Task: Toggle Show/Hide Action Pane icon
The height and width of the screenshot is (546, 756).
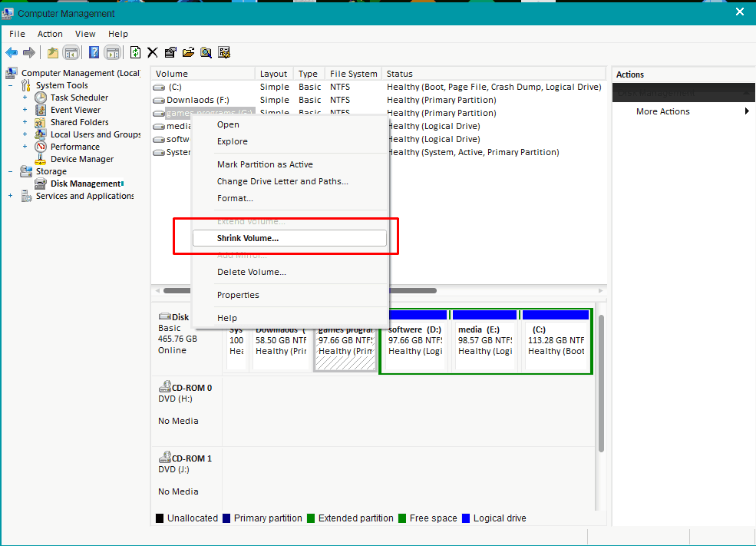Action: click(112, 52)
